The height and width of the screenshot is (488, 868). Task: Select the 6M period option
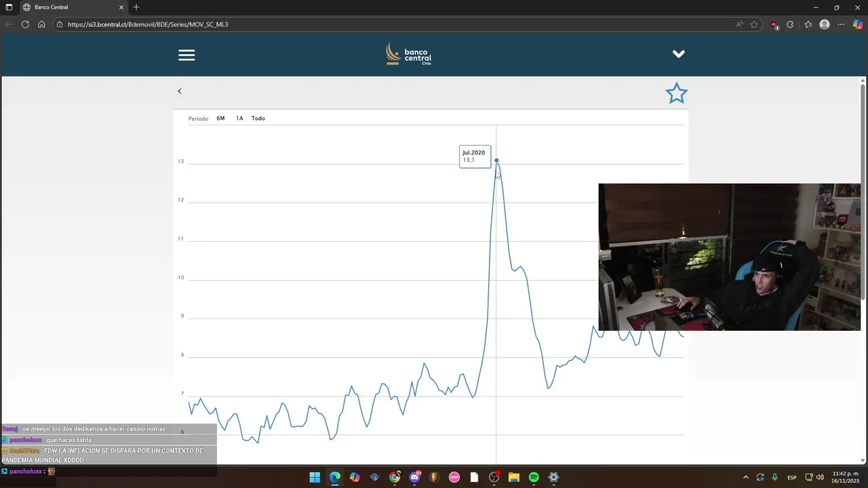(220, 119)
